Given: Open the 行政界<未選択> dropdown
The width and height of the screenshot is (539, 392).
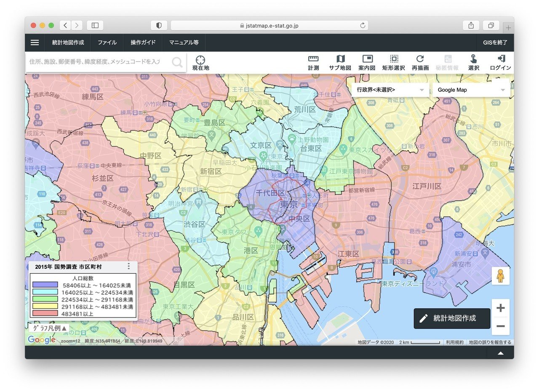Looking at the screenshot, I should coord(391,90).
